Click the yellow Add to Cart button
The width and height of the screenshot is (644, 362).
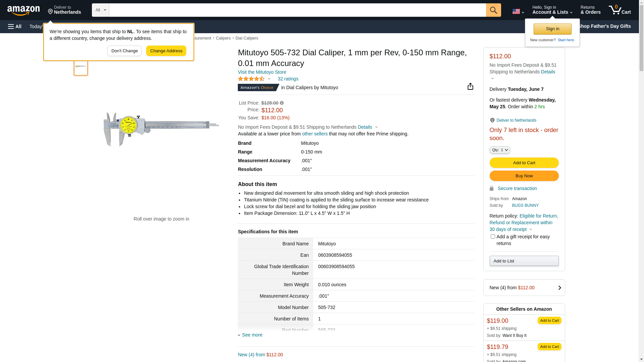(524, 163)
